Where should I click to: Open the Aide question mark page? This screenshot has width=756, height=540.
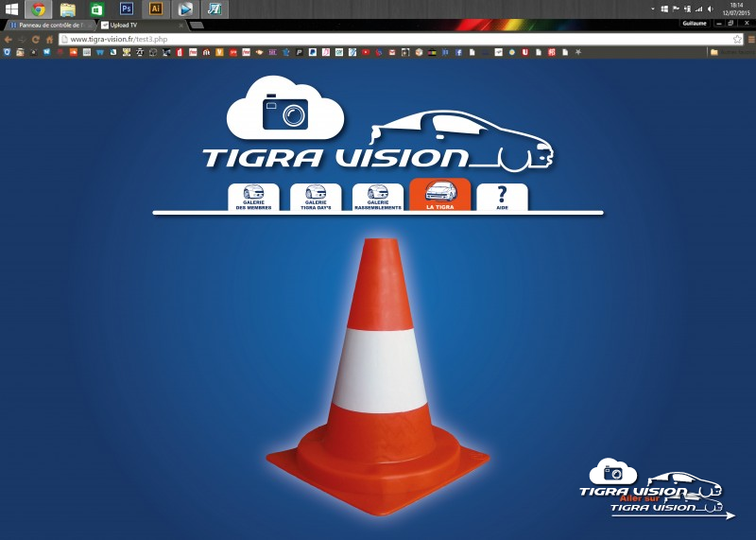(502, 197)
